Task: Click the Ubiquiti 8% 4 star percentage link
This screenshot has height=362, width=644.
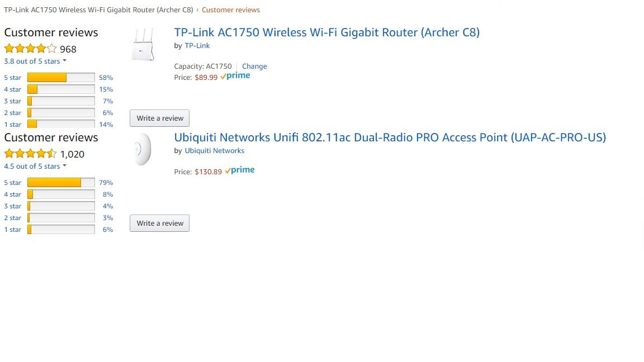Action: [x=108, y=194]
